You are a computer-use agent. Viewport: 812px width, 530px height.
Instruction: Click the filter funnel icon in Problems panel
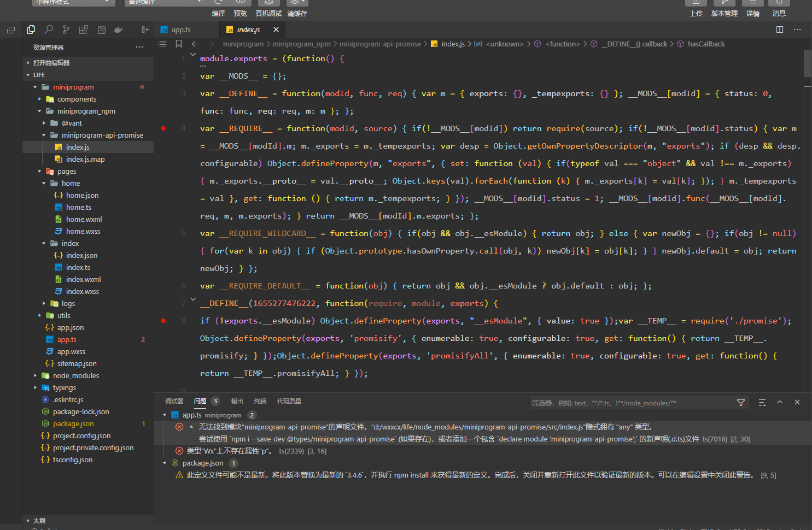coord(741,403)
